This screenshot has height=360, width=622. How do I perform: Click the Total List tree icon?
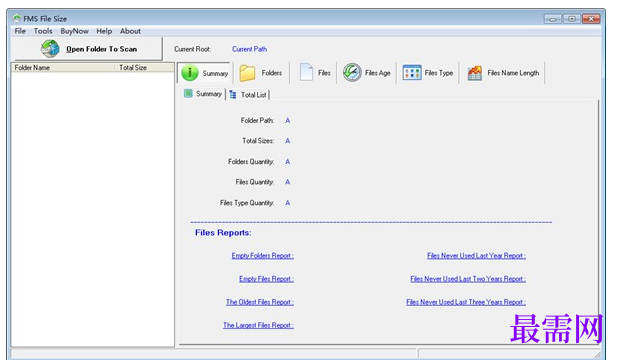233,94
